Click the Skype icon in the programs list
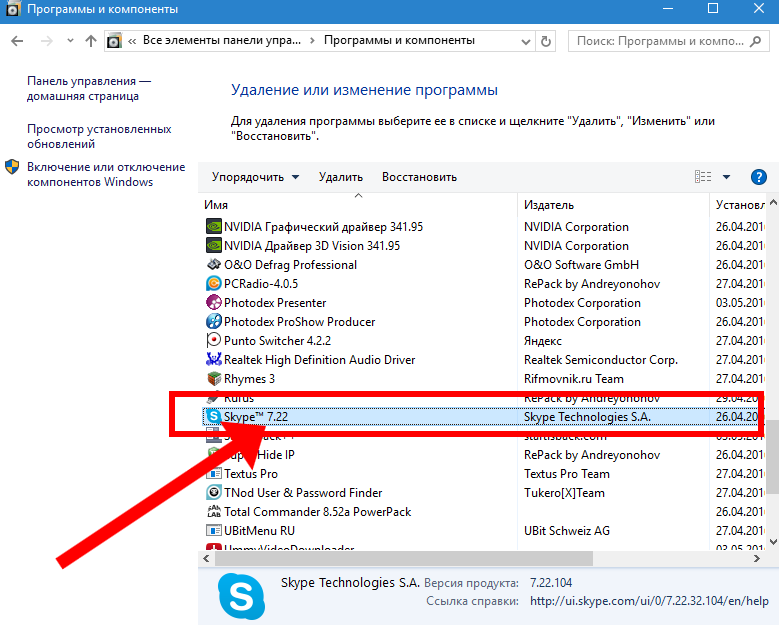This screenshot has height=625, width=779. click(x=213, y=417)
